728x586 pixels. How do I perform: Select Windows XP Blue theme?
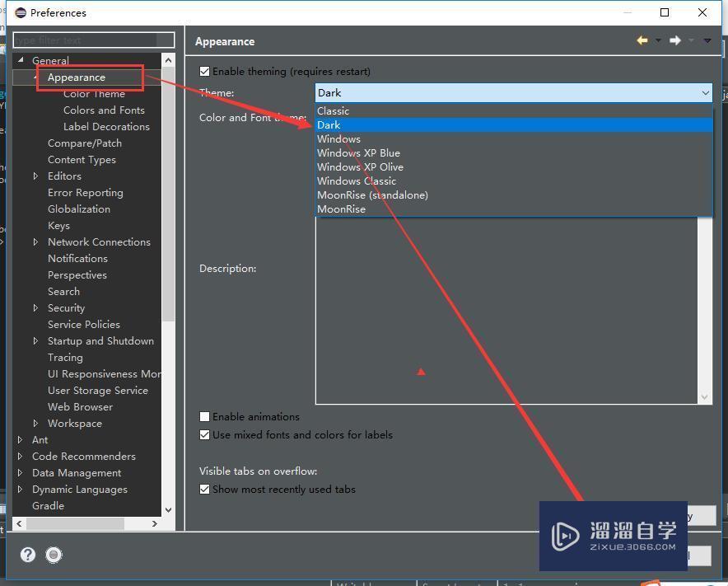(514, 153)
